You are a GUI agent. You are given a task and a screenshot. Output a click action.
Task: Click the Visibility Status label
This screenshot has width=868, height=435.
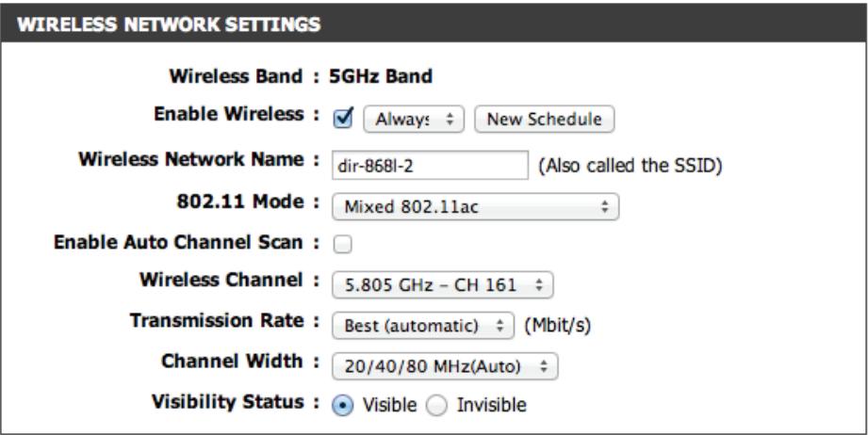[227, 401]
